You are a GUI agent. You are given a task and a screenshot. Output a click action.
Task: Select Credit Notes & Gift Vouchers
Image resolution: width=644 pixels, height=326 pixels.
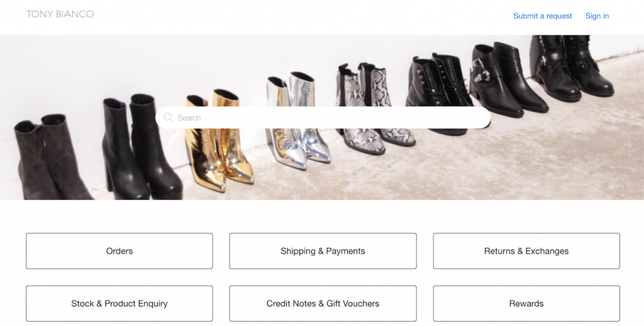(x=323, y=303)
